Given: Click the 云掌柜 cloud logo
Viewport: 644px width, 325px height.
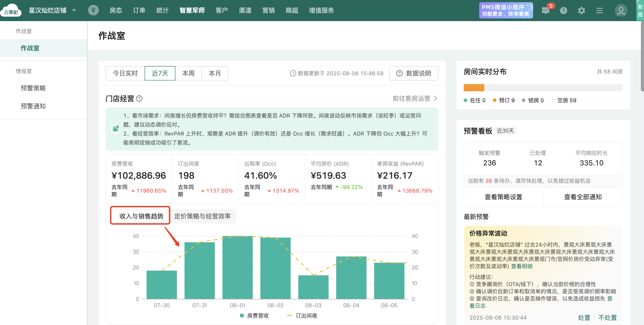Looking at the screenshot, I should (x=11, y=10).
